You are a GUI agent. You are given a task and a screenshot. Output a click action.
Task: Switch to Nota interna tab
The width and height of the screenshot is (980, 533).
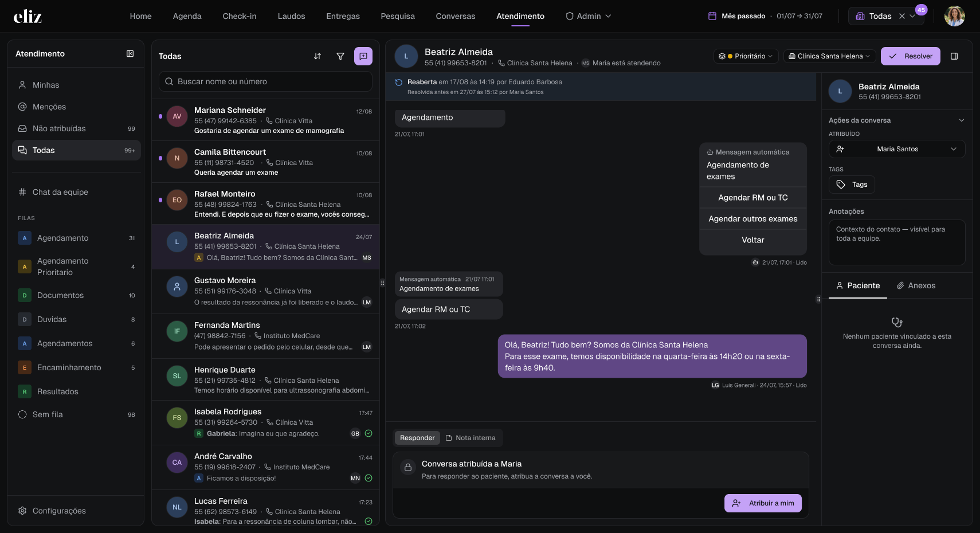click(x=471, y=438)
